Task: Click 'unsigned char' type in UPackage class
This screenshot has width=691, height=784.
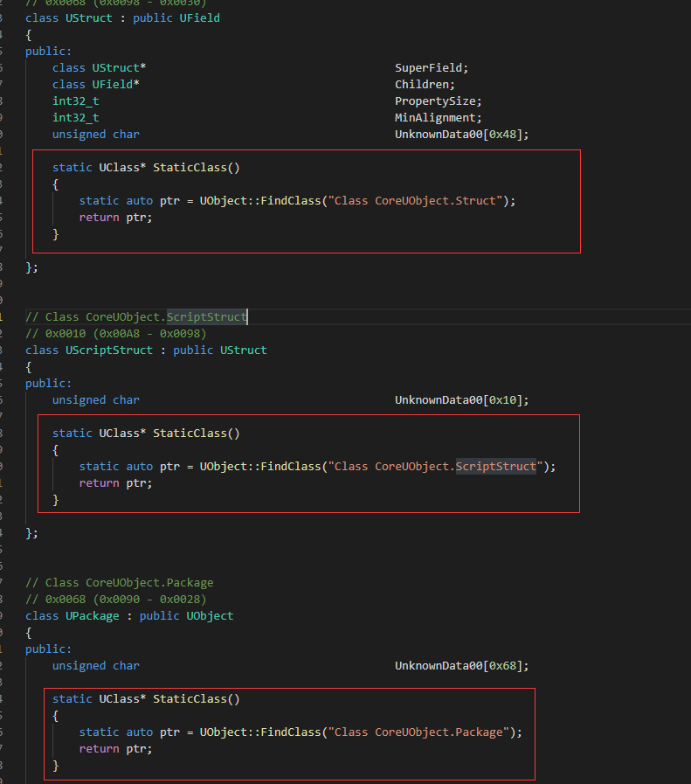Action: point(96,665)
